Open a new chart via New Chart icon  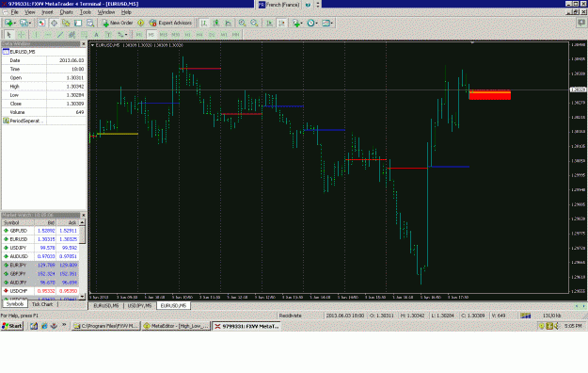pos(8,23)
